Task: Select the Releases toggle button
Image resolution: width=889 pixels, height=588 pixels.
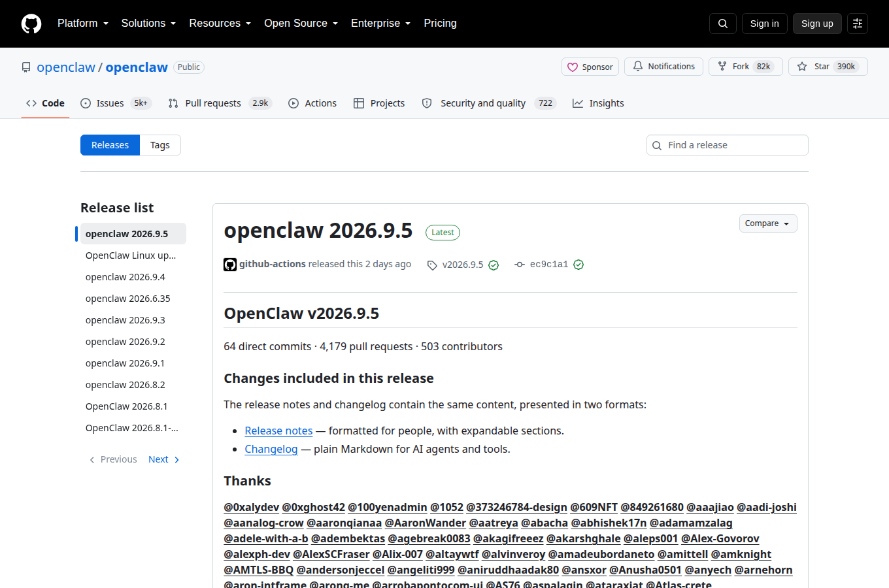Action: tap(110, 145)
